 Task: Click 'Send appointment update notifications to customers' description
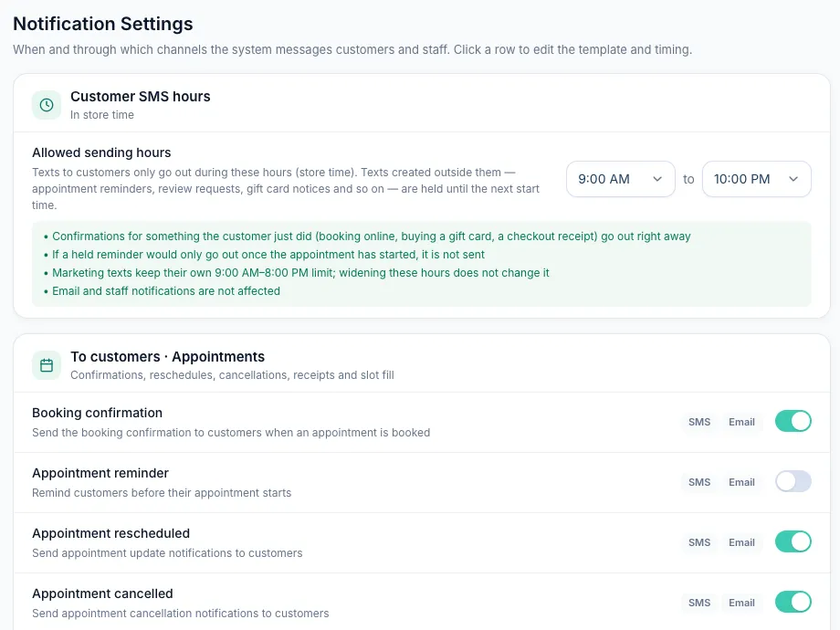(x=167, y=553)
